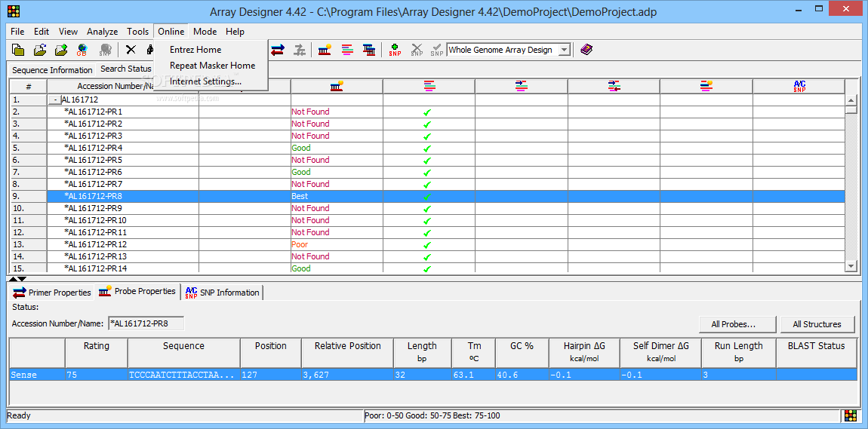Viewport: 868px width, 429px height.
Task: Click the colored lines column header icon
Action: pyautogui.click(x=429, y=86)
